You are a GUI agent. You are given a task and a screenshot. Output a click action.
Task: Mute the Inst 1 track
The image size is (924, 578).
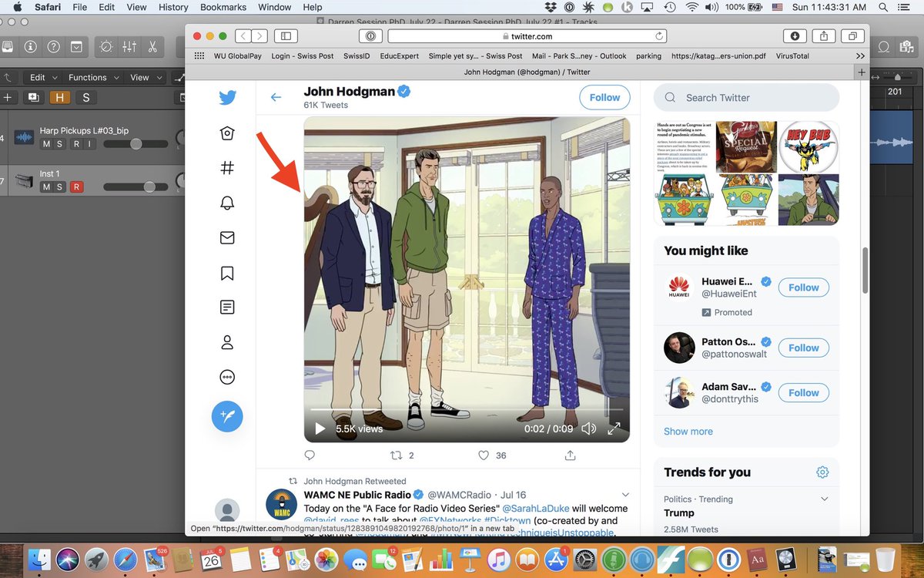pyautogui.click(x=47, y=187)
